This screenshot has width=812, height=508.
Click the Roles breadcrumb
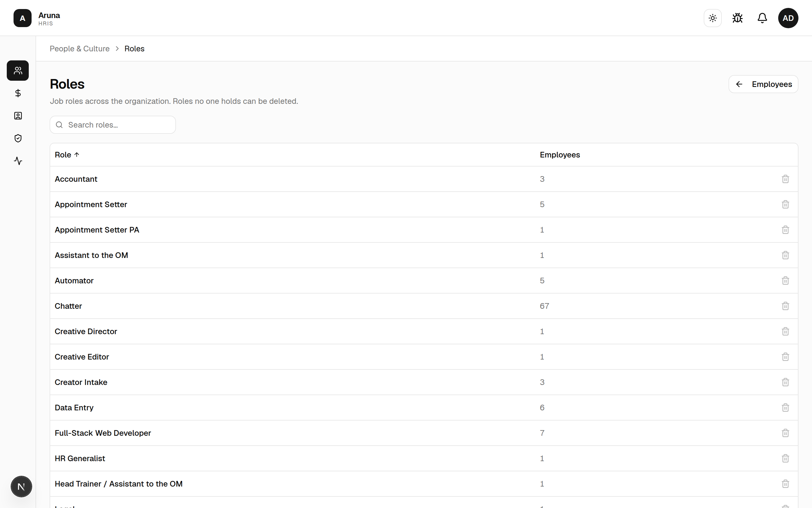[134, 49]
